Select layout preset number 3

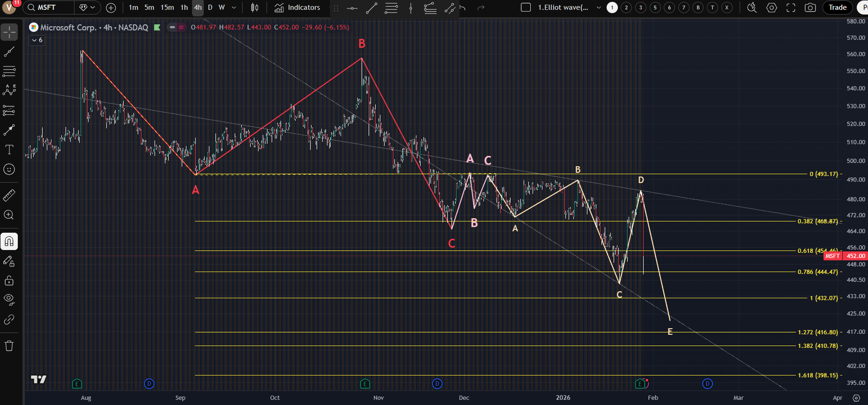[x=640, y=7]
